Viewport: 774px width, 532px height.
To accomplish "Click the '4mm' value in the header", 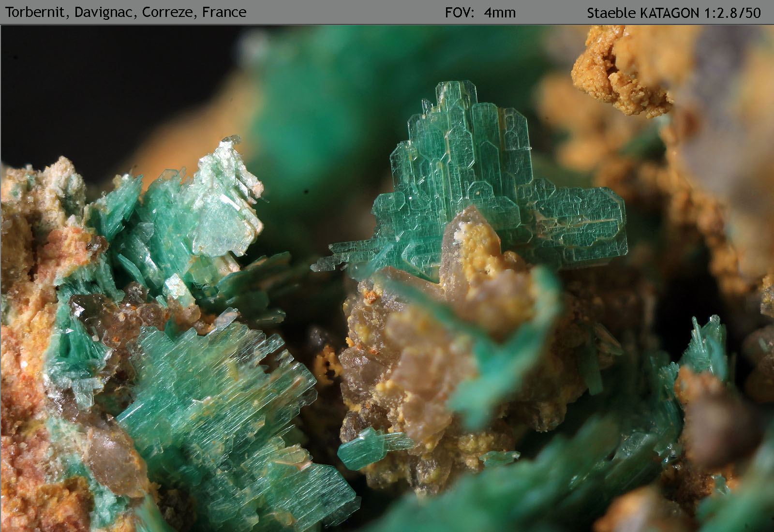I will 500,13.
